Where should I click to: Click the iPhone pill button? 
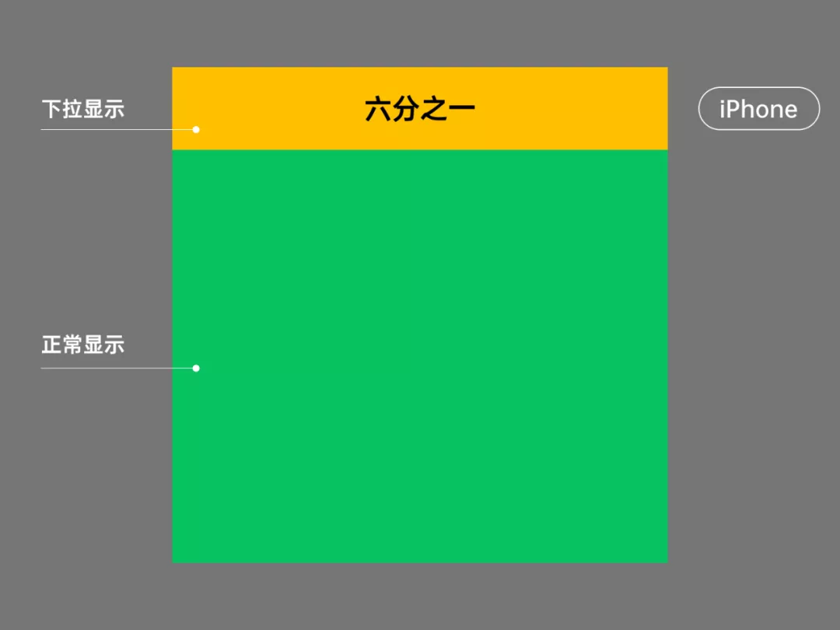758,109
